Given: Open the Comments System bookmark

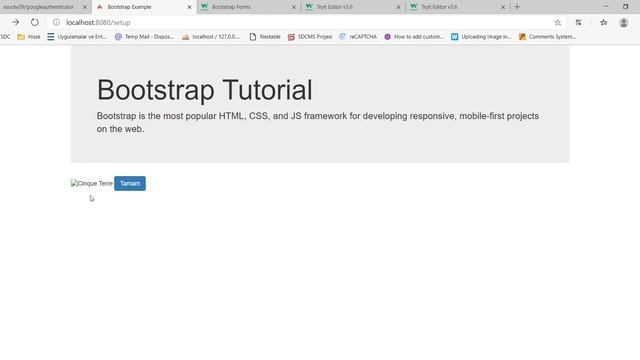Looking at the screenshot, I should 548,37.
